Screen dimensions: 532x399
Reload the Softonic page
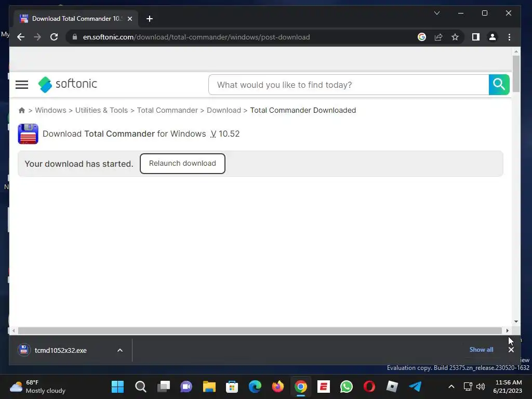(x=54, y=37)
